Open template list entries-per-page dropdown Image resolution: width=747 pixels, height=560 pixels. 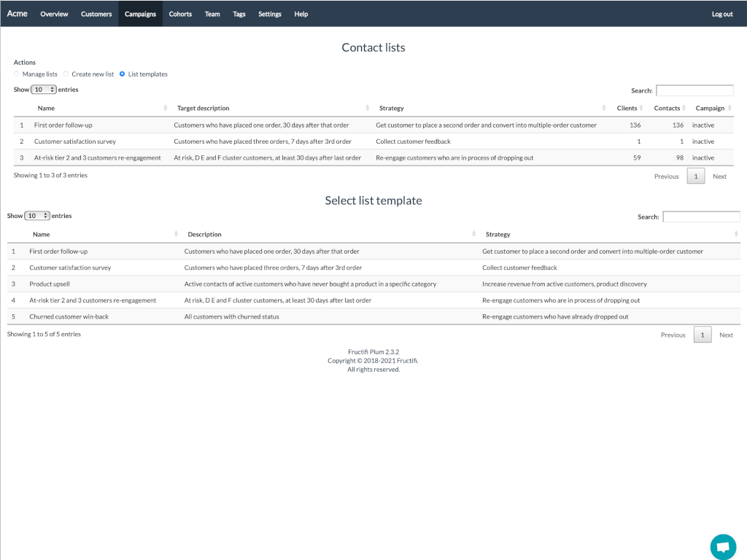37,216
